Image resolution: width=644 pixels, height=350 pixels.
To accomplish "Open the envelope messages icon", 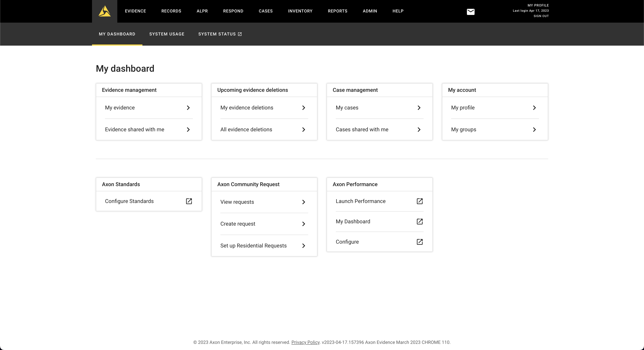I will pyautogui.click(x=471, y=12).
